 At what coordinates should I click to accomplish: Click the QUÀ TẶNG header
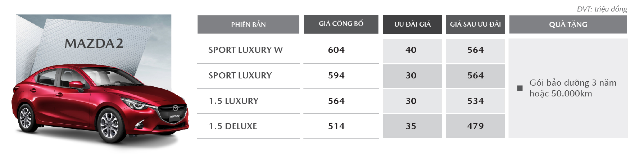[568, 24]
